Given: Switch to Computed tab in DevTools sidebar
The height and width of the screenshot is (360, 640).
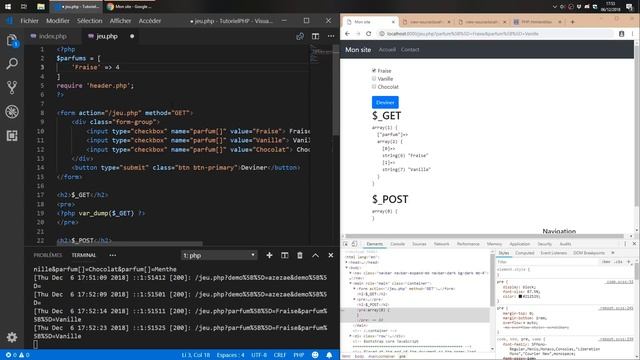Looking at the screenshot, I should [x=524, y=253].
